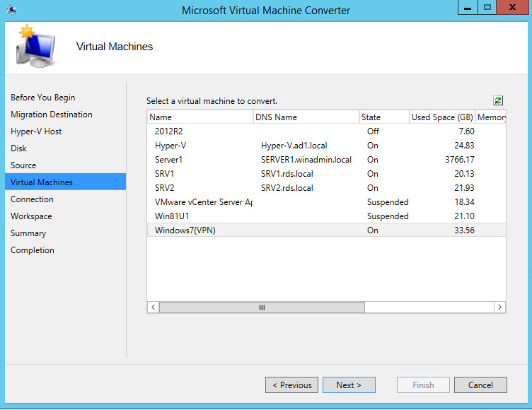Click the SERVER1.winadmin.local DNS name

(306, 159)
